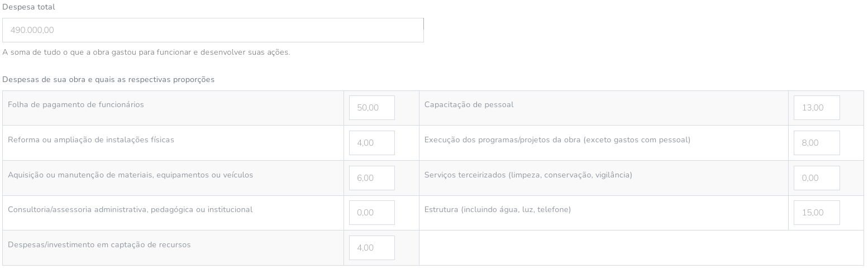
Task: Click the "Folha de pagamento de funcionários" label
Action: 76,104
